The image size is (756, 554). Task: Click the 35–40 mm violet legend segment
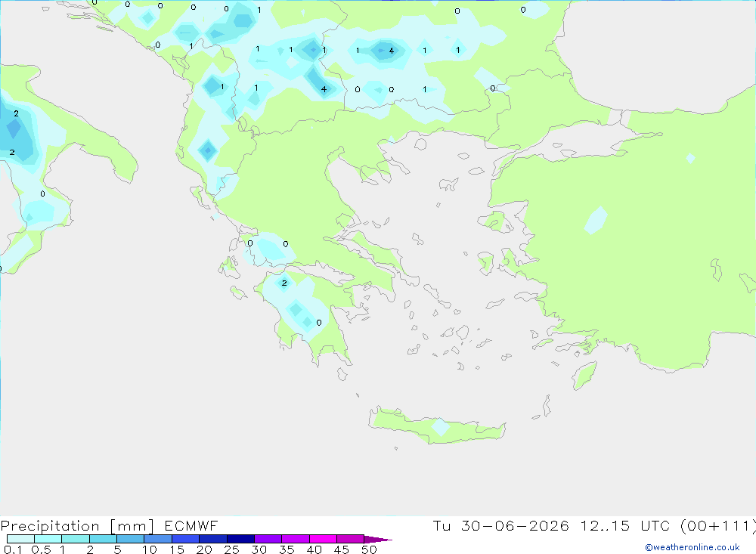[295, 539]
